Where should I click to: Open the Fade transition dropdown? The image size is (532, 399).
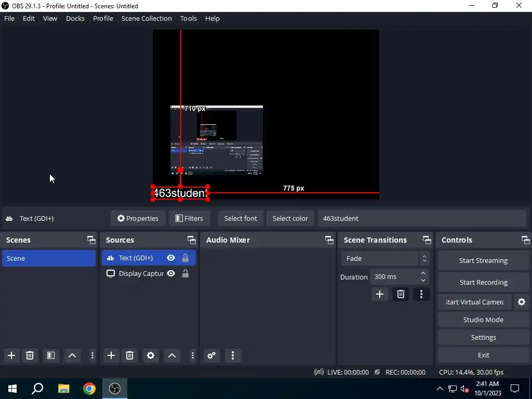385,258
